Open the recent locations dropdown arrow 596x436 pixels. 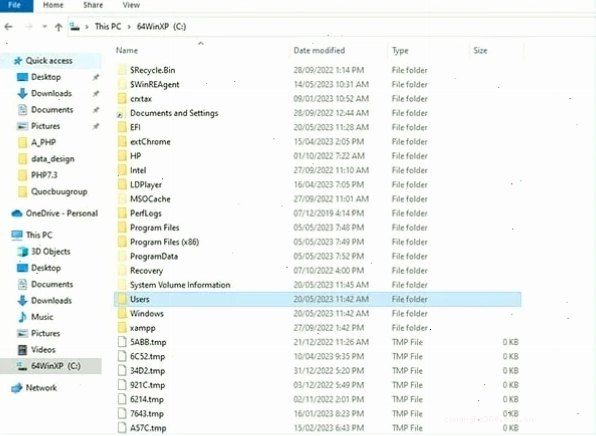[x=44, y=27]
